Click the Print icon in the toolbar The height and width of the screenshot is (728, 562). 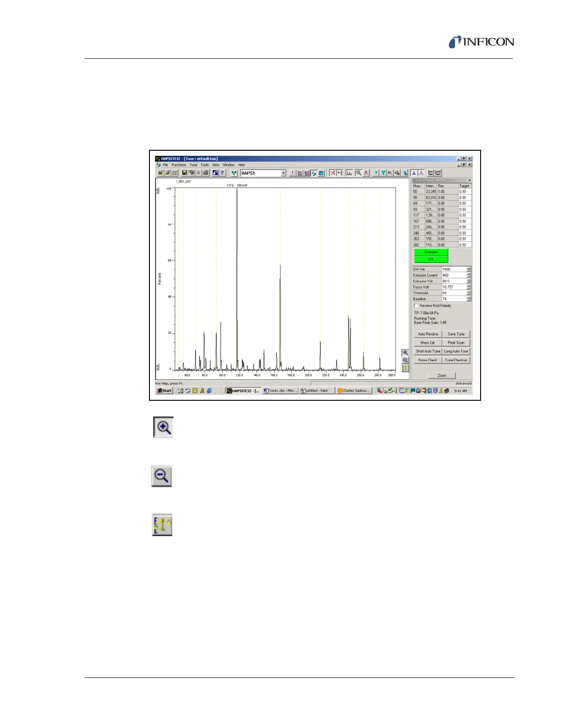[x=206, y=173]
